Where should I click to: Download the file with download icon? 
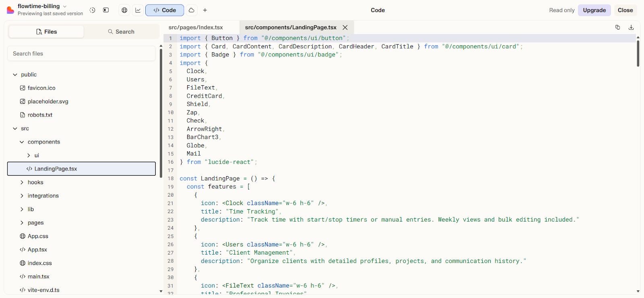[631, 27]
